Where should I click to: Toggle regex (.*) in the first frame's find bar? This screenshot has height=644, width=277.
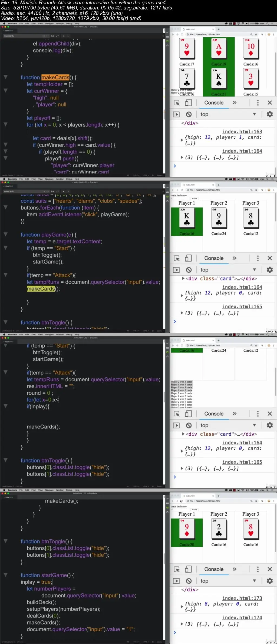pyautogui.click(x=57, y=36)
